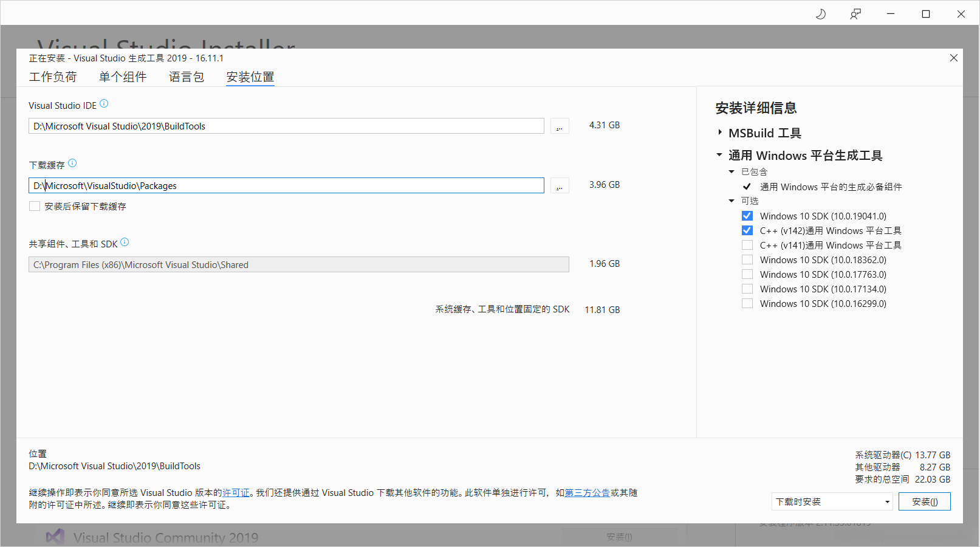Collapse the 已包含 group

point(732,172)
